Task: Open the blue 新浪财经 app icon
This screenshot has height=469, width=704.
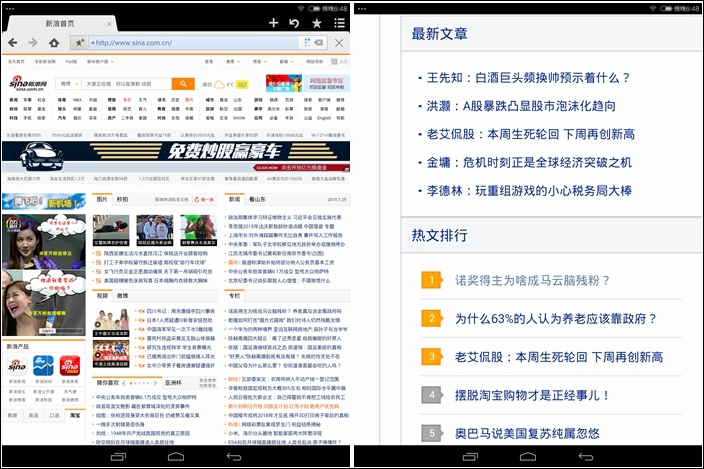Action: click(x=44, y=366)
